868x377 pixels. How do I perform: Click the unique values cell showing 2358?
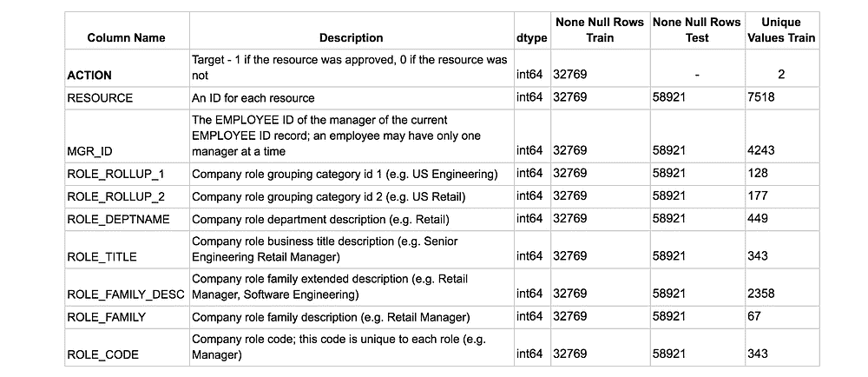pyautogui.click(x=760, y=294)
